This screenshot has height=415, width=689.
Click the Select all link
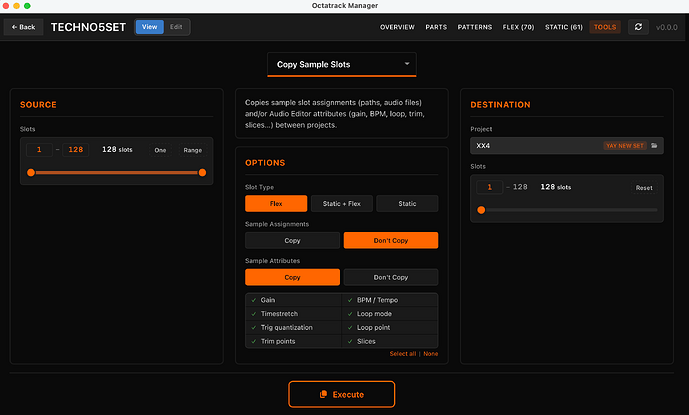click(x=403, y=354)
